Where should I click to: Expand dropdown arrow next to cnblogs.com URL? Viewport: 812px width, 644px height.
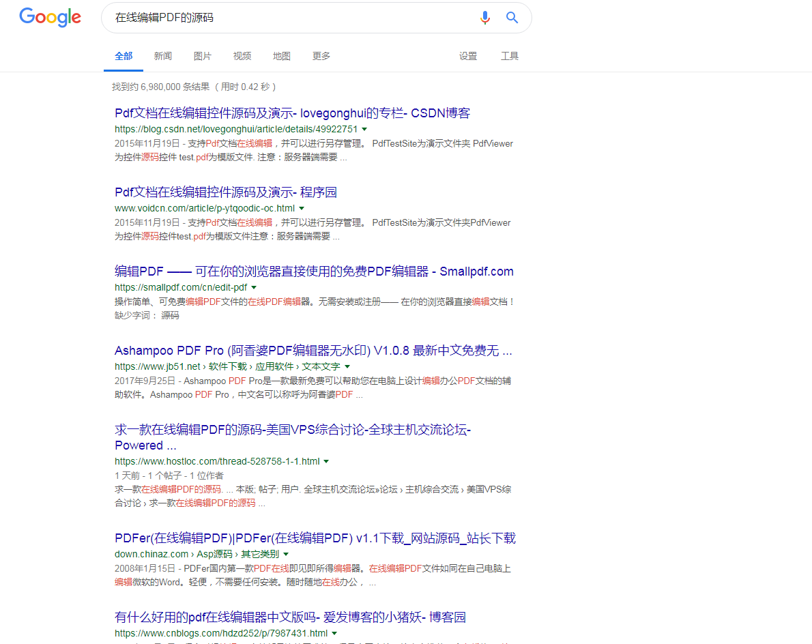pos(334,633)
